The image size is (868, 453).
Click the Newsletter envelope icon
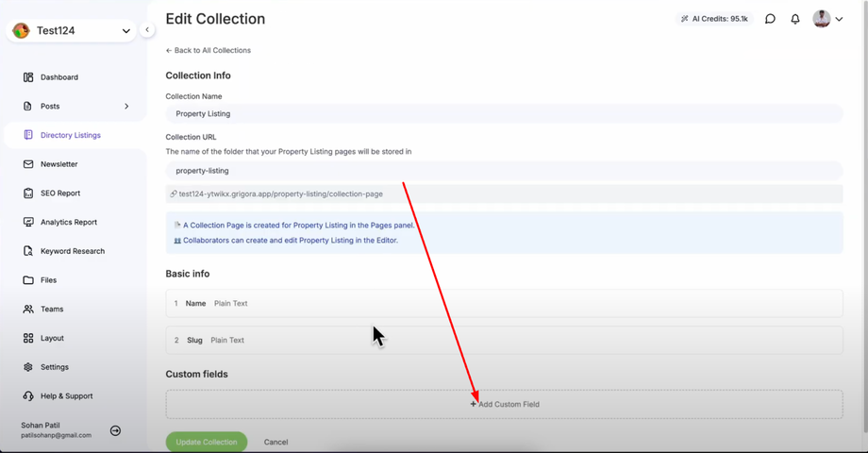click(28, 164)
